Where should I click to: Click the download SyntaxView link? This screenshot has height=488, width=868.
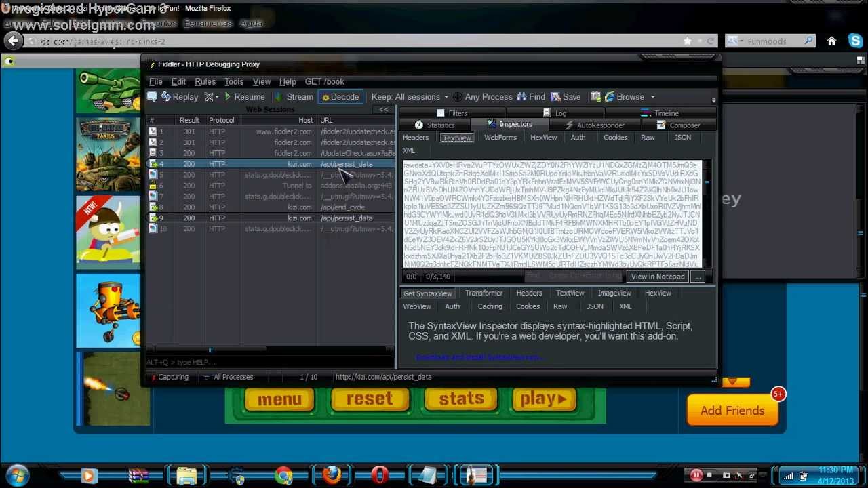[479, 357]
